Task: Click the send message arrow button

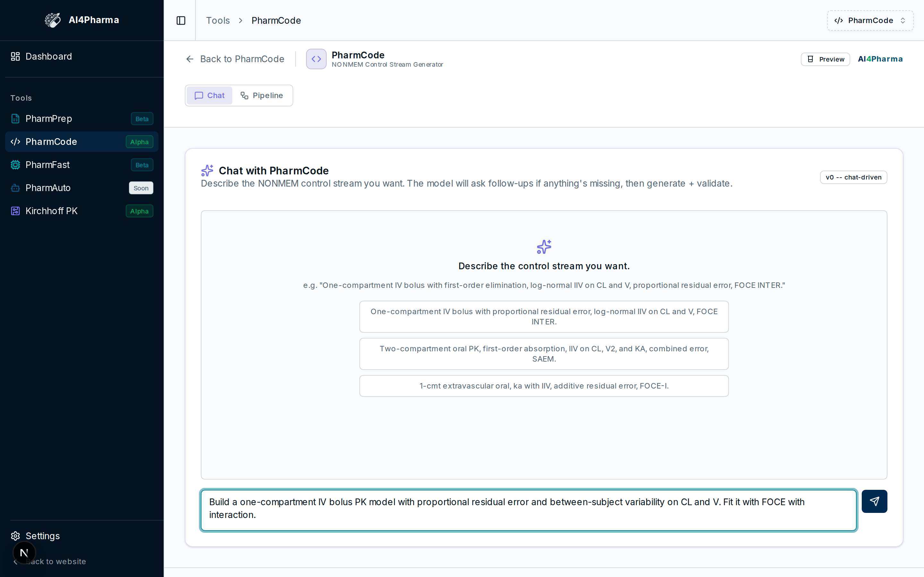Action: point(874,501)
